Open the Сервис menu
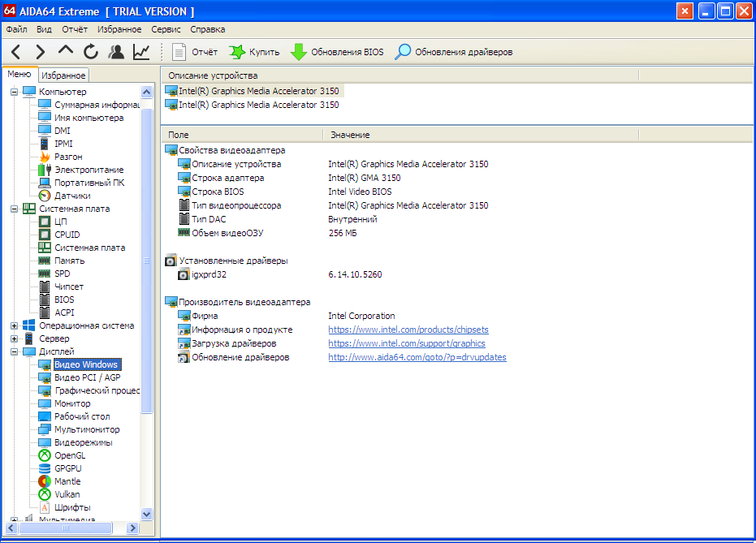756x543 pixels. tap(166, 29)
